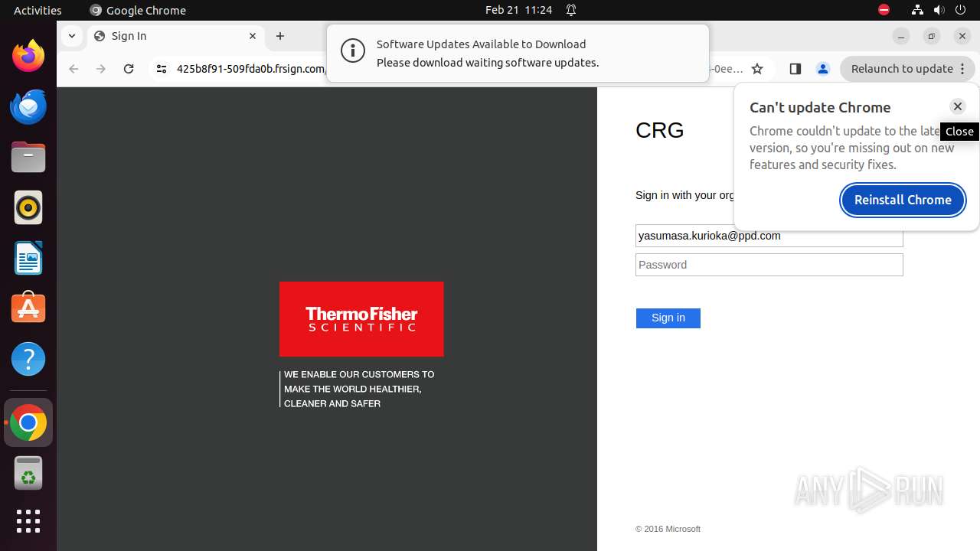Open the volume speaker icon in top bar
The height and width of the screenshot is (551, 980).
pyautogui.click(x=939, y=10)
